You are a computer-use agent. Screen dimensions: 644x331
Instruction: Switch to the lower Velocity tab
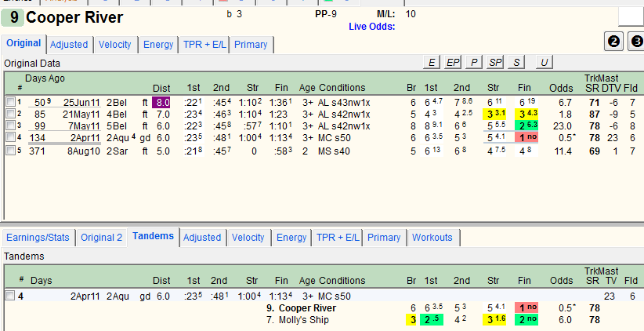(248, 238)
